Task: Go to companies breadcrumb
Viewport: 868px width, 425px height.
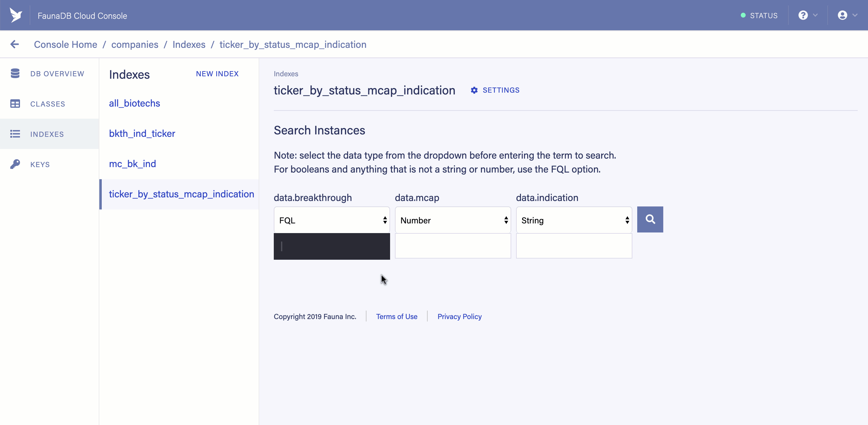Action: pos(135,44)
